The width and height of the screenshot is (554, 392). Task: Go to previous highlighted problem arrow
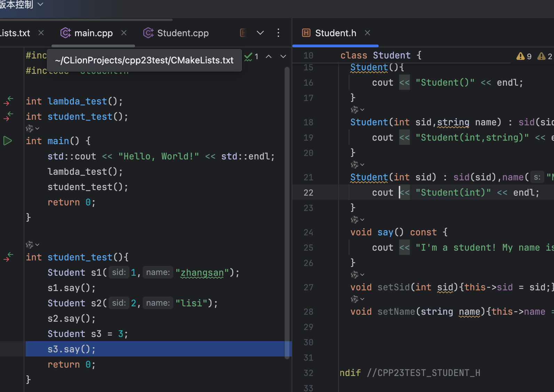269,56
